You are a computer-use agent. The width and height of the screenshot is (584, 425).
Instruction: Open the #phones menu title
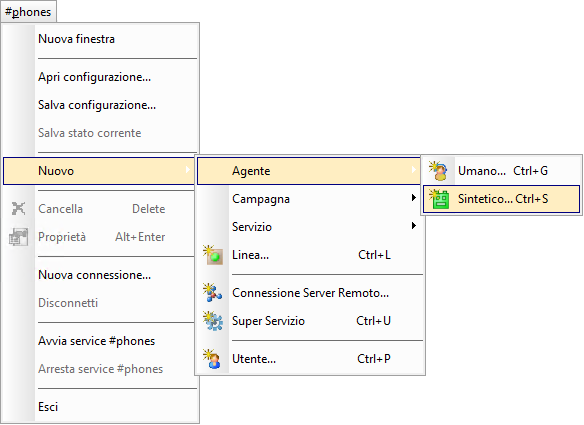pyautogui.click(x=28, y=12)
